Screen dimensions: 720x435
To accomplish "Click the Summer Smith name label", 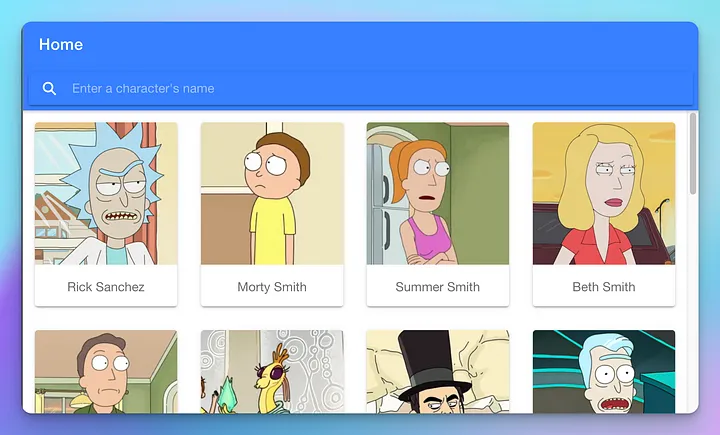I will click(438, 287).
